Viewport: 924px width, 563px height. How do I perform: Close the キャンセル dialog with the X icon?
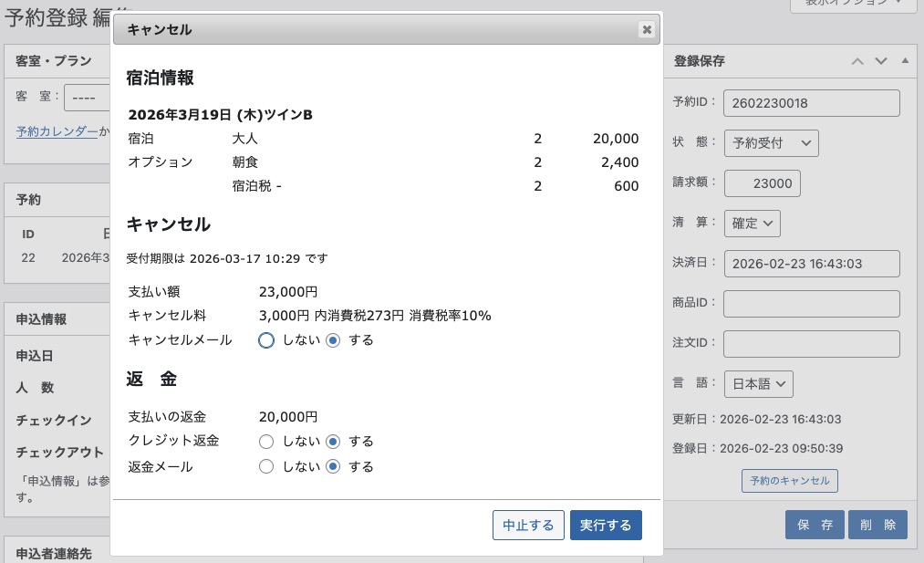click(647, 30)
